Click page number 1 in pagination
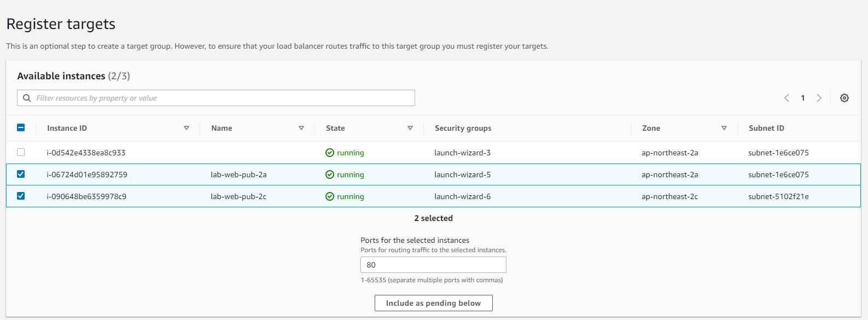Viewport: 868px width, 320px height. 803,98
